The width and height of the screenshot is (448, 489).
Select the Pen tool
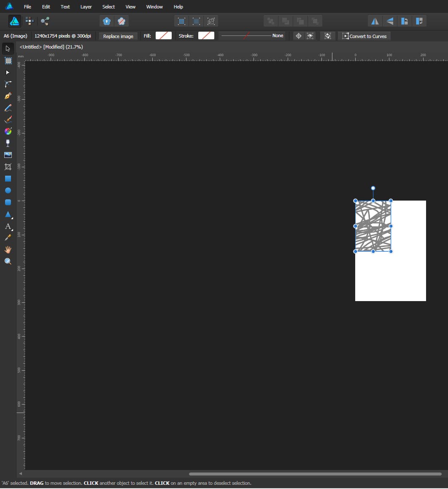8,96
